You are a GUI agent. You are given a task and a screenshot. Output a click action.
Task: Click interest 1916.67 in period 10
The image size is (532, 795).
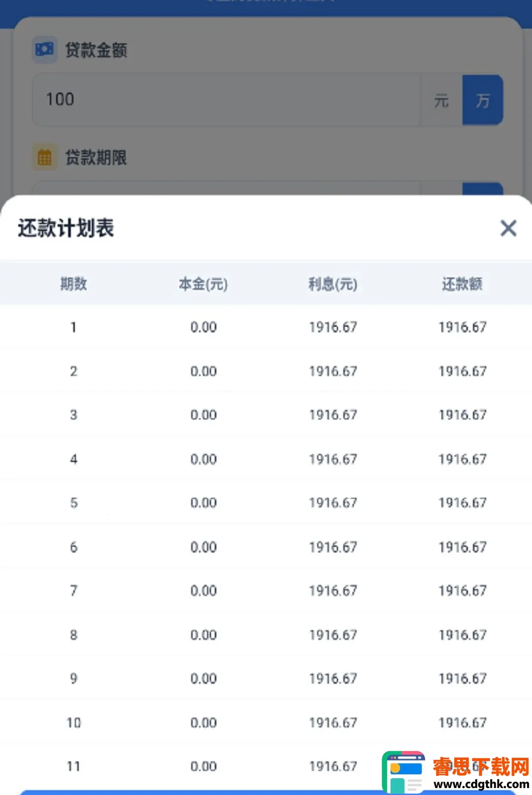coord(333,723)
